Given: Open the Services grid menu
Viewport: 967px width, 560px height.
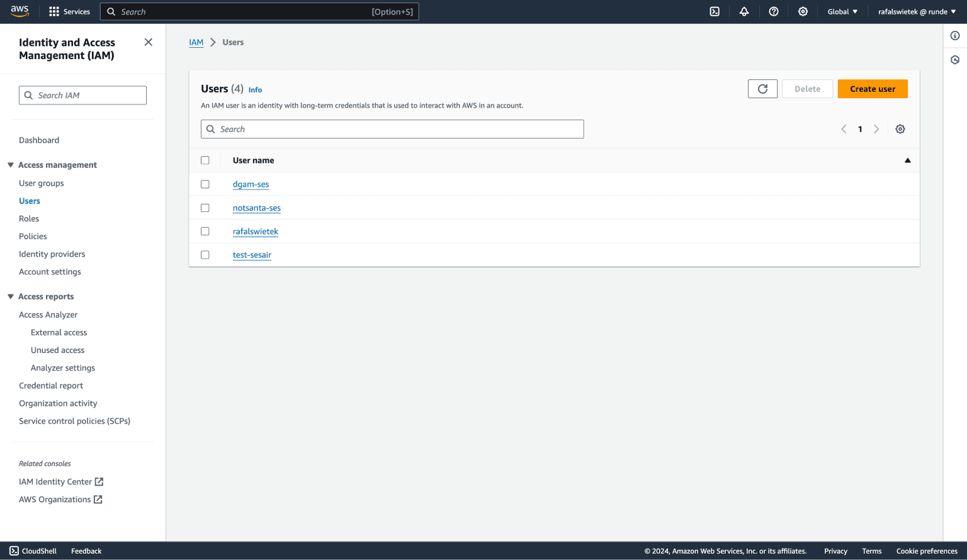Looking at the screenshot, I should pos(69,11).
